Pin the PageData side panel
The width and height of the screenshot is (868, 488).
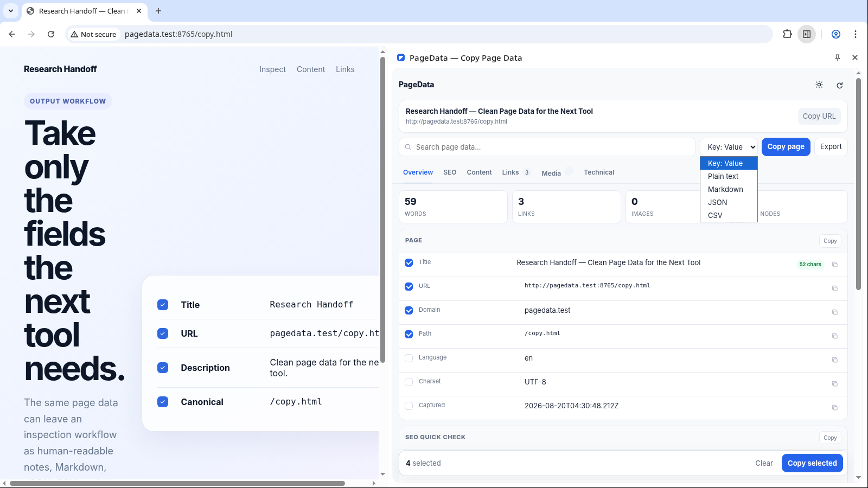click(838, 57)
